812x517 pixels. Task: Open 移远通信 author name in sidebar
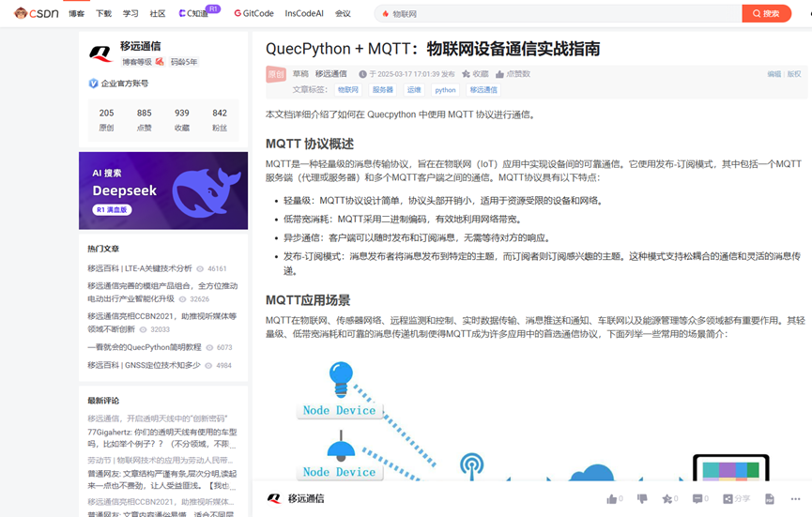pos(140,46)
